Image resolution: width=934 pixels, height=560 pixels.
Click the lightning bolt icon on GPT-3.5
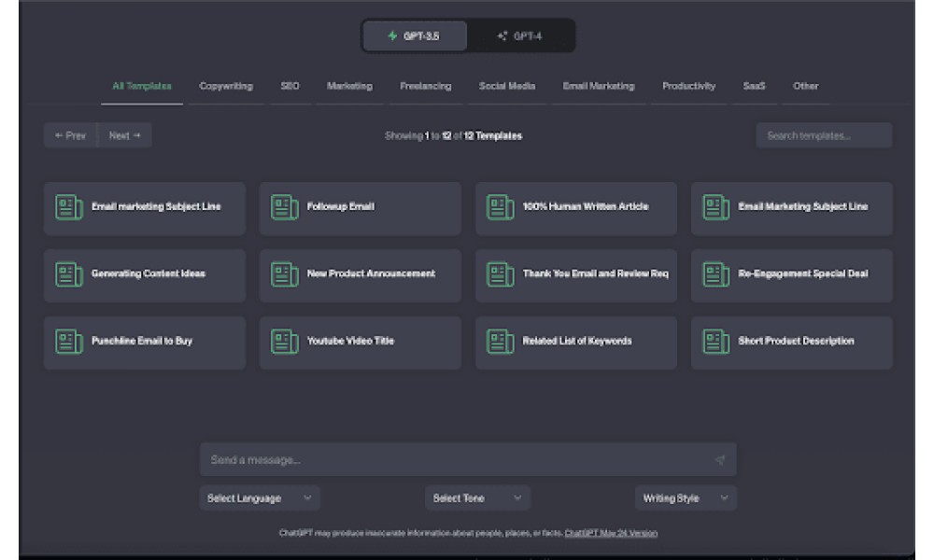click(x=392, y=36)
